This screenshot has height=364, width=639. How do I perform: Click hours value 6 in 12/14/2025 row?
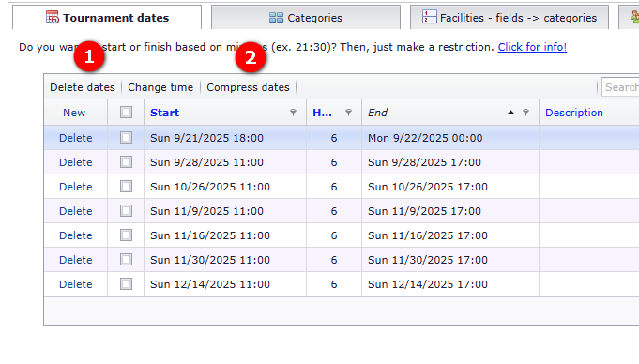[x=334, y=284]
